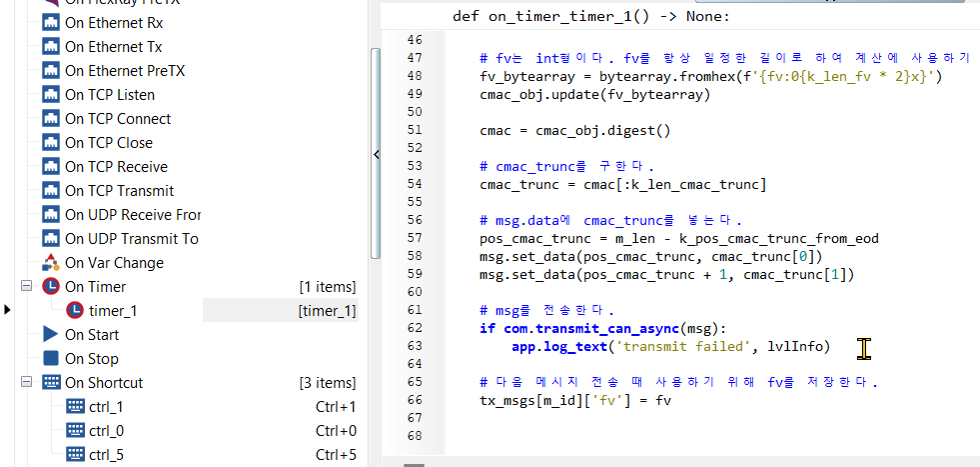Click the On Stop square icon
980x467 pixels.
click(51, 359)
